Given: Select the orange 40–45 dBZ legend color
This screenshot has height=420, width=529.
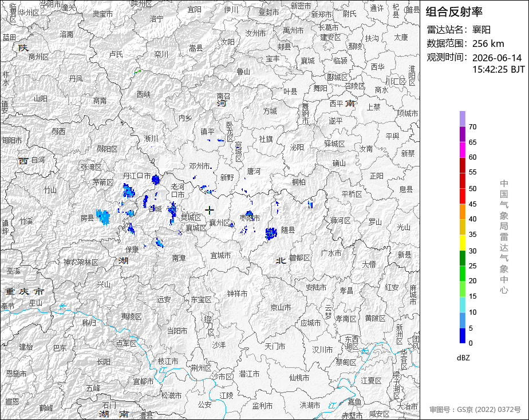Looking at the screenshot, I should click(463, 212).
